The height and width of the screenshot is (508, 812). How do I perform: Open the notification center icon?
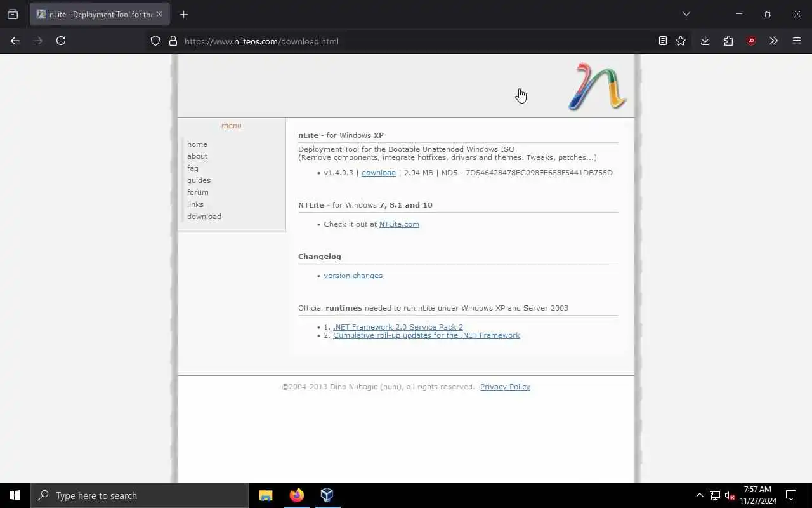point(791,495)
